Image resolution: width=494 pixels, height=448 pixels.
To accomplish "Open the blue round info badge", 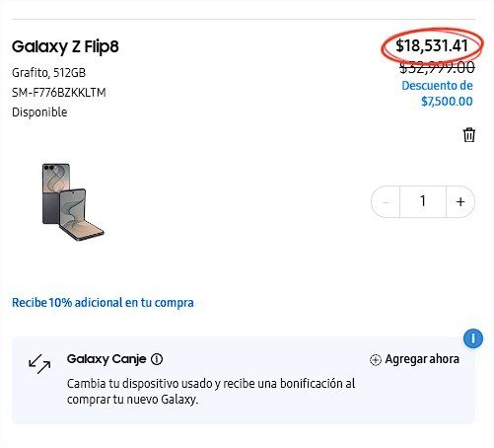I will 473,338.
